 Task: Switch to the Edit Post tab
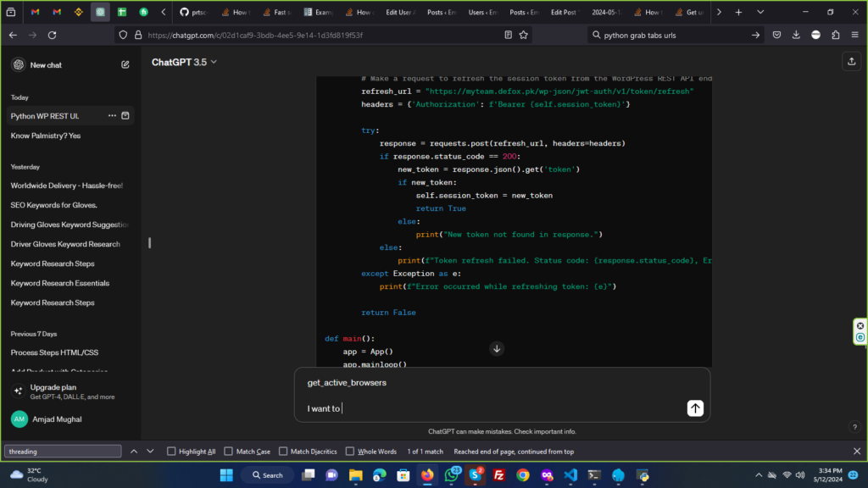point(563,13)
